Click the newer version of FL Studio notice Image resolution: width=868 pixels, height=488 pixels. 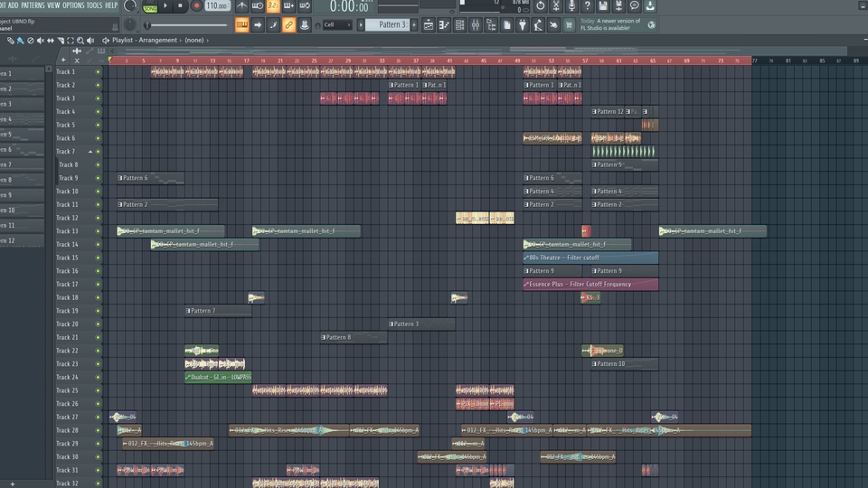point(610,23)
